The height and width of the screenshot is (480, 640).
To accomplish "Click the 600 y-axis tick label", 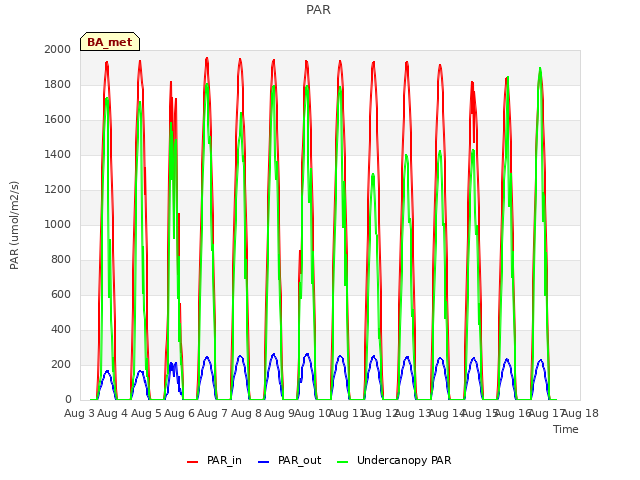I will coord(61,294).
